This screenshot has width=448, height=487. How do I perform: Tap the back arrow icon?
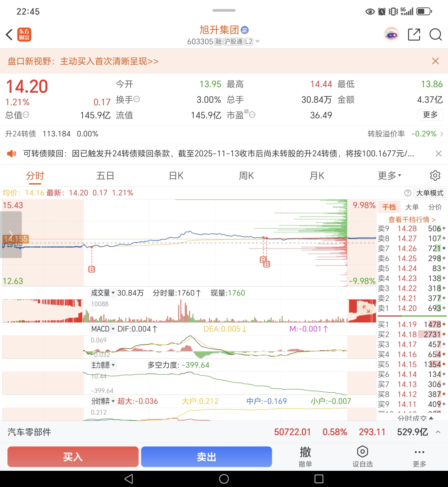click(9, 34)
